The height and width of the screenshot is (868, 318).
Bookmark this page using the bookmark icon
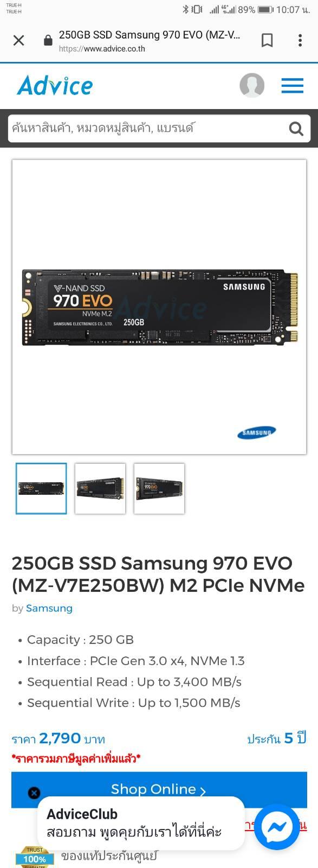tap(267, 40)
